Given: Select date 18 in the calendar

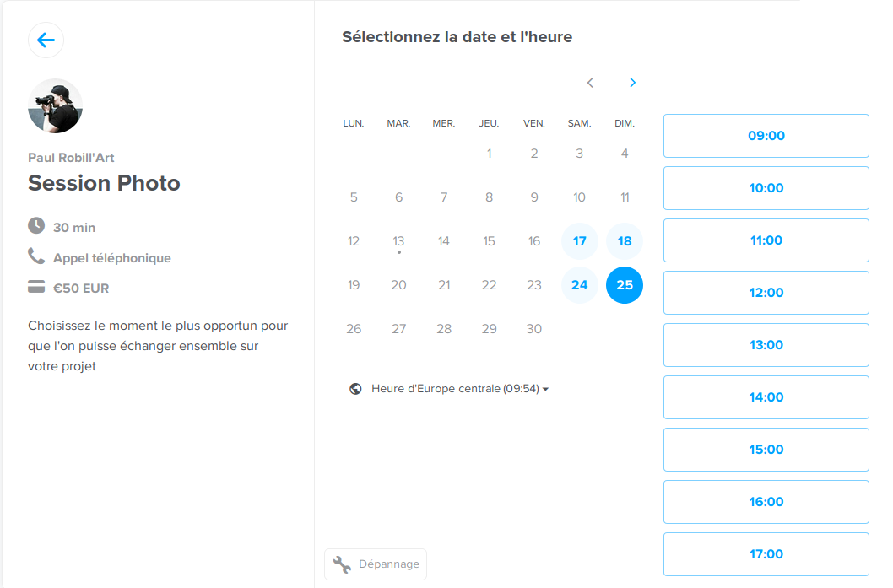Looking at the screenshot, I should point(625,241).
